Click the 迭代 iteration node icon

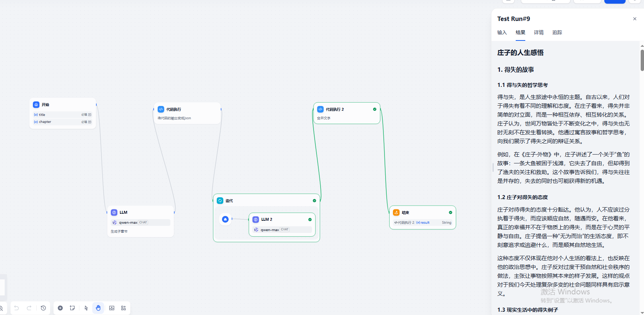[220, 201]
